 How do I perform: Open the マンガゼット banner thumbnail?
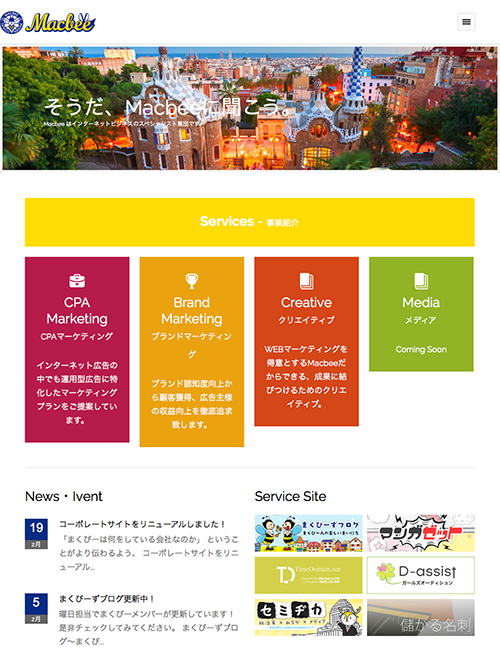[x=421, y=533]
